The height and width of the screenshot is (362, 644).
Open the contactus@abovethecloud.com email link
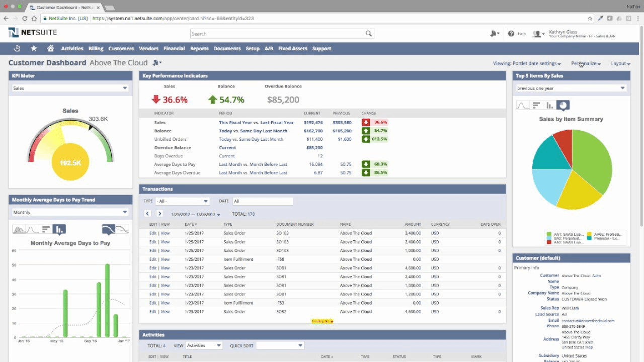pyautogui.click(x=588, y=320)
